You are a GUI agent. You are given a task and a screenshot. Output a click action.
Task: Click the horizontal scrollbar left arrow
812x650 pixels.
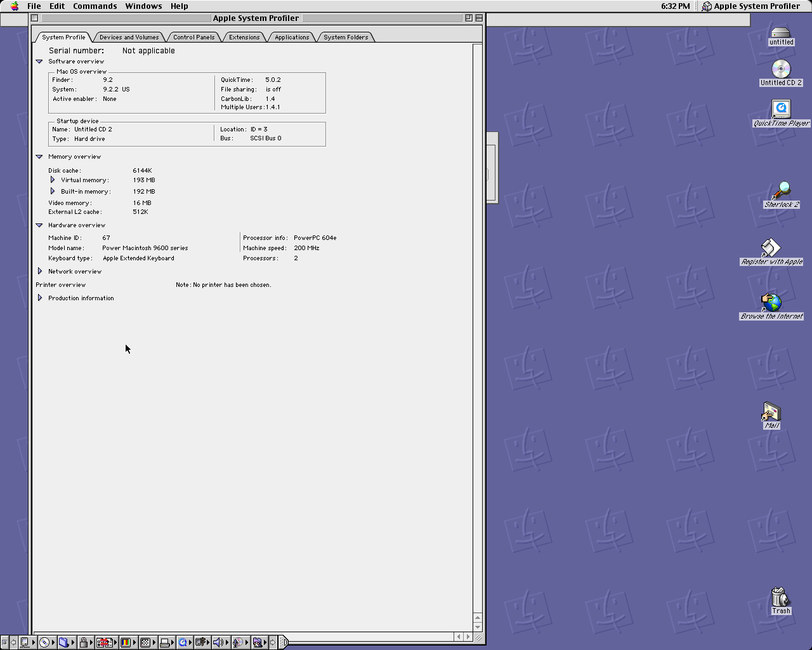(459, 637)
